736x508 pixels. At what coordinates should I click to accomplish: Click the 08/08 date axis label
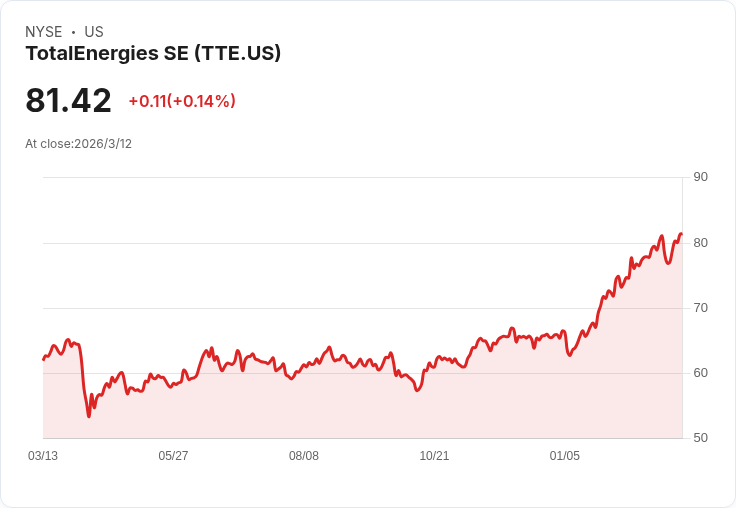click(x=304, y=455)
